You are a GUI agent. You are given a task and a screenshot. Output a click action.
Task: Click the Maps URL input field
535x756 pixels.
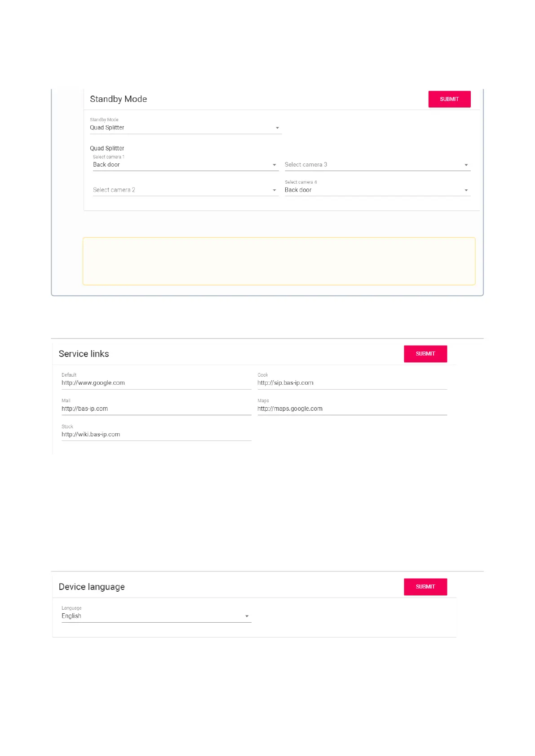351,409
